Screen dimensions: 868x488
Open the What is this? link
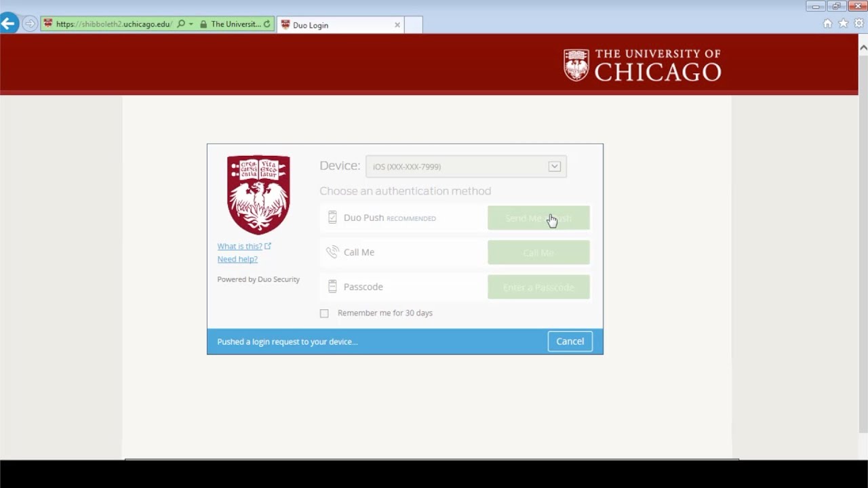click(239, 246)
